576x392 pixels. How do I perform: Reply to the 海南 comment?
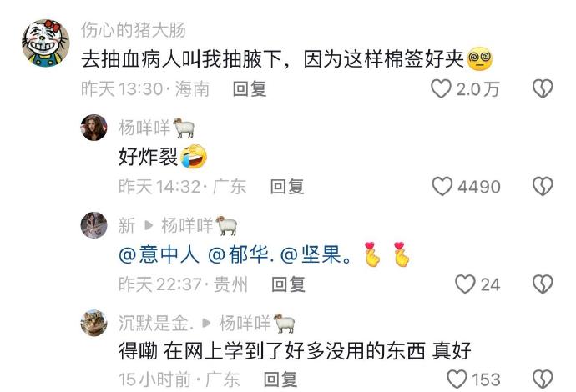click(x=250, y=89)
